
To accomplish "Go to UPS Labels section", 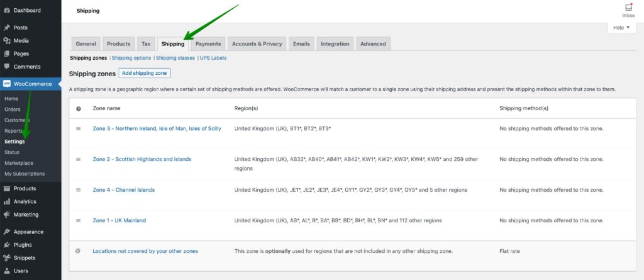I will click(213, 58).
